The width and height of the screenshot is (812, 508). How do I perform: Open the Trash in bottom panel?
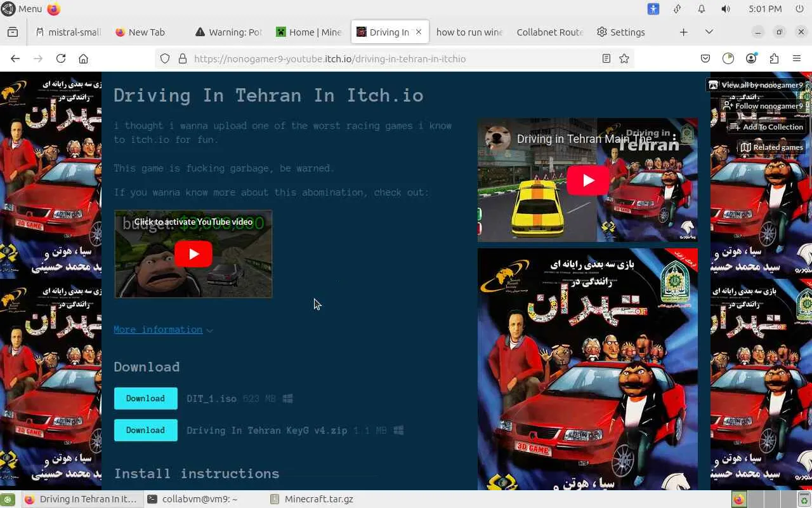tap(804, 499)
